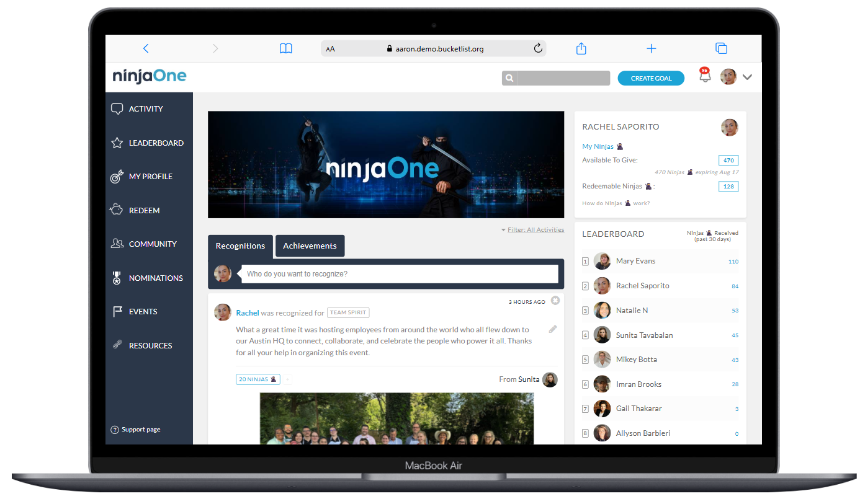Select Rachel Saporito leaderboard row

661,286
